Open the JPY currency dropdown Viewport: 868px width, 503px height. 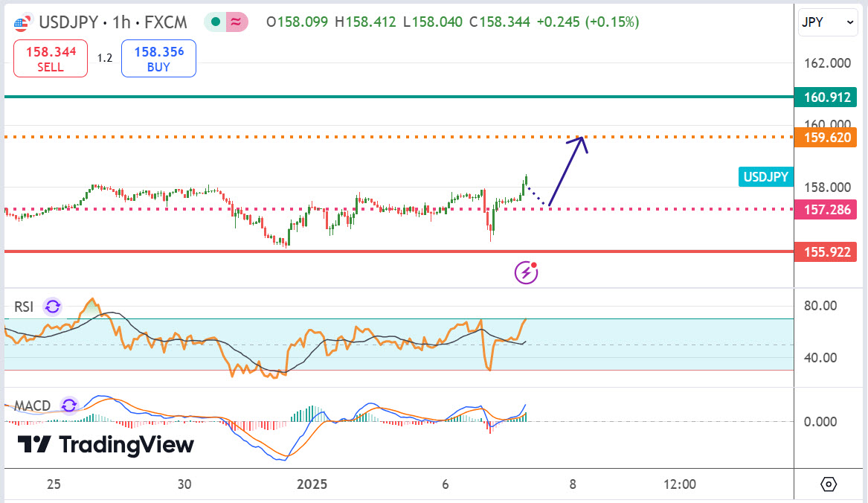click(x=828, y=23)
